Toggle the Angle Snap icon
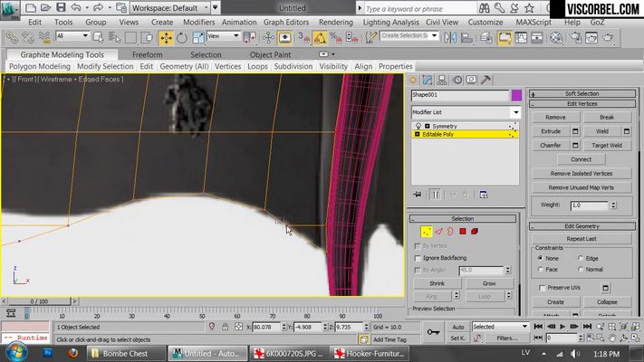The image size is (644, 362). (x=320, y=38)
